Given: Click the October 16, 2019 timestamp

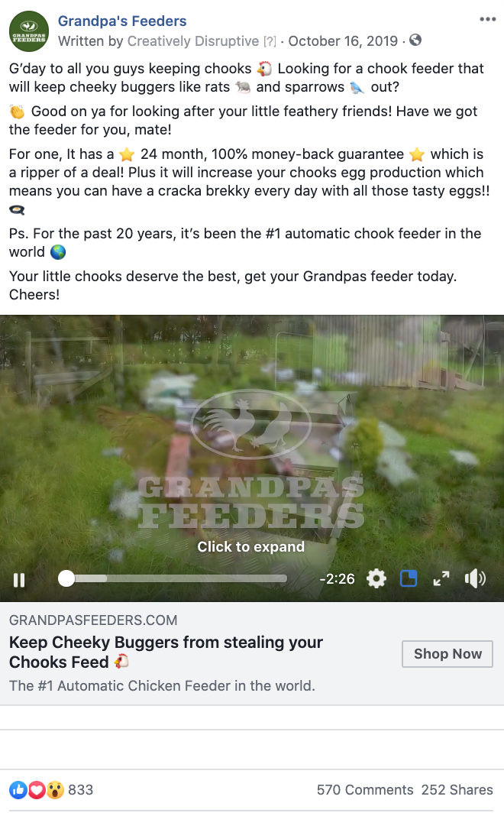Looking at the screenshot, I should pyautogui.click(x=343, y=41).
